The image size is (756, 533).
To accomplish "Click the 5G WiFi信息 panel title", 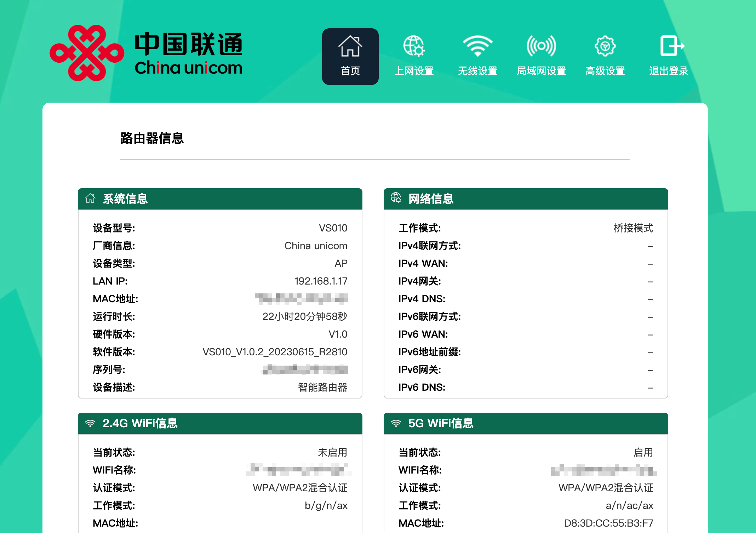I will (441, 423).
